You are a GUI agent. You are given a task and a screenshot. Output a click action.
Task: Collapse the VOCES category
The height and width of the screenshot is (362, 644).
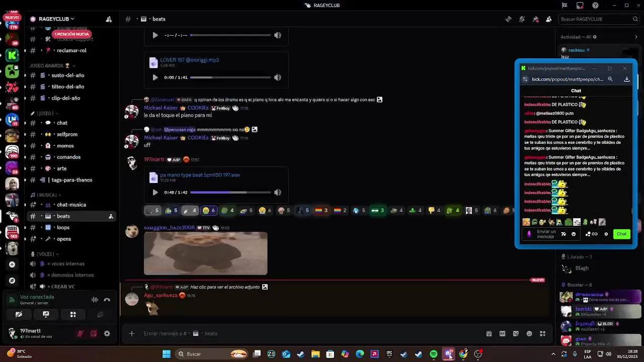click(x=45, y=254)
